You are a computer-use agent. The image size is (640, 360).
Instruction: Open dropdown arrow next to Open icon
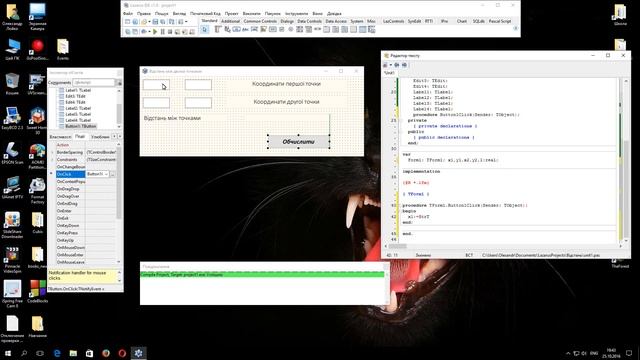[x=149, y=22]
